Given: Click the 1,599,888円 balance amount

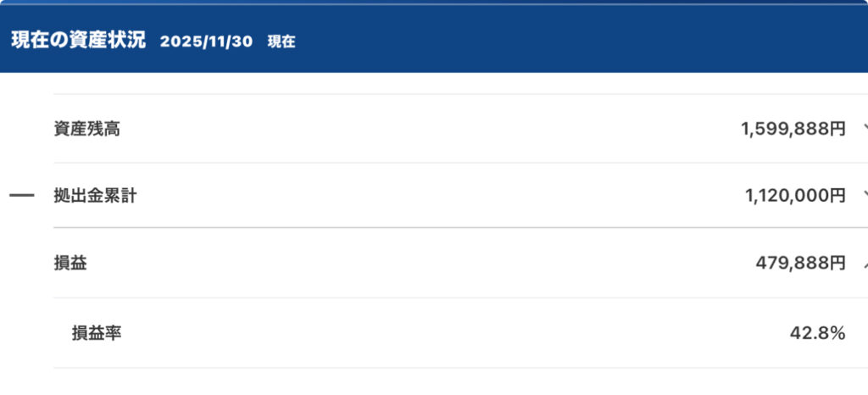Looking at the screenshot, I should tap(793, 130).
